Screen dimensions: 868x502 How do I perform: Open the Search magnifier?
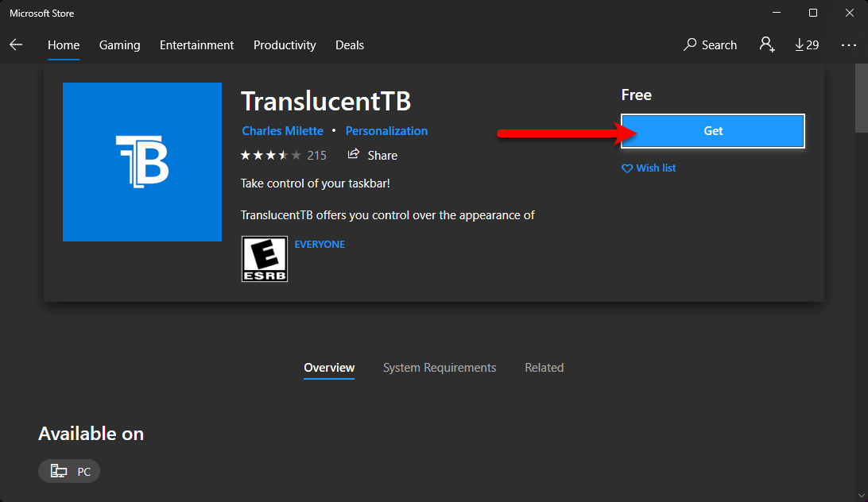711,44
